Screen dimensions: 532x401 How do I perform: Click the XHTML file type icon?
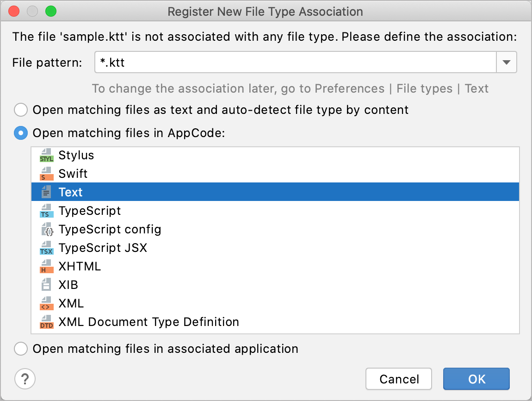(47, 266)
